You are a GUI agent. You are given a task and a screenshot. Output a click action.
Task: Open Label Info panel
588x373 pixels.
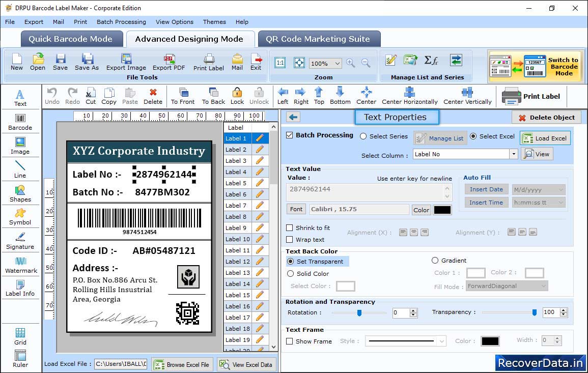[x=20, y=288]
